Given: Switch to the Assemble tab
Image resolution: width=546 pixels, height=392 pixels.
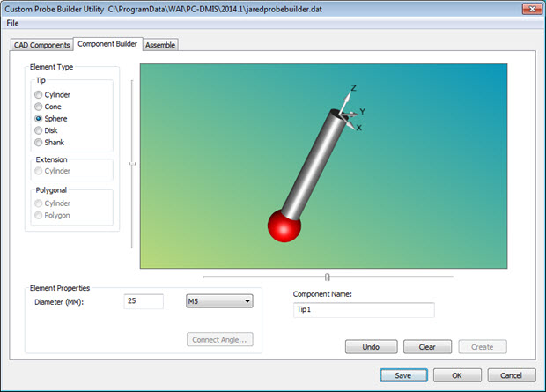Looking at the screenshot, I should (160, 45).
